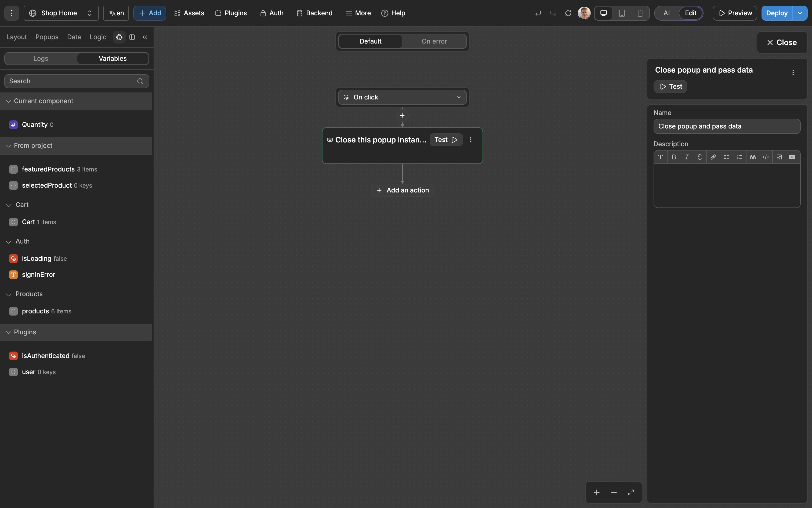Apply bold in description editor

pos(674,157)
